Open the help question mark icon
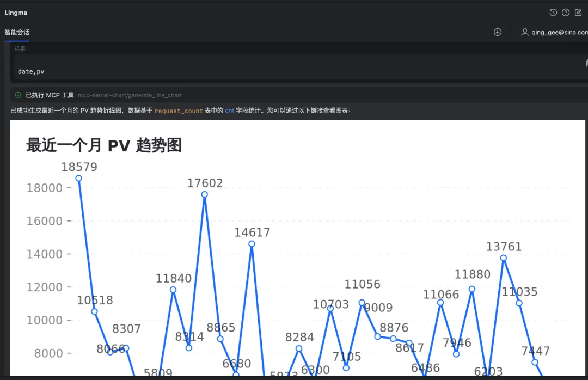Image resolution: width=588 pixels, height=380 pixels. [x=566, y=13]
